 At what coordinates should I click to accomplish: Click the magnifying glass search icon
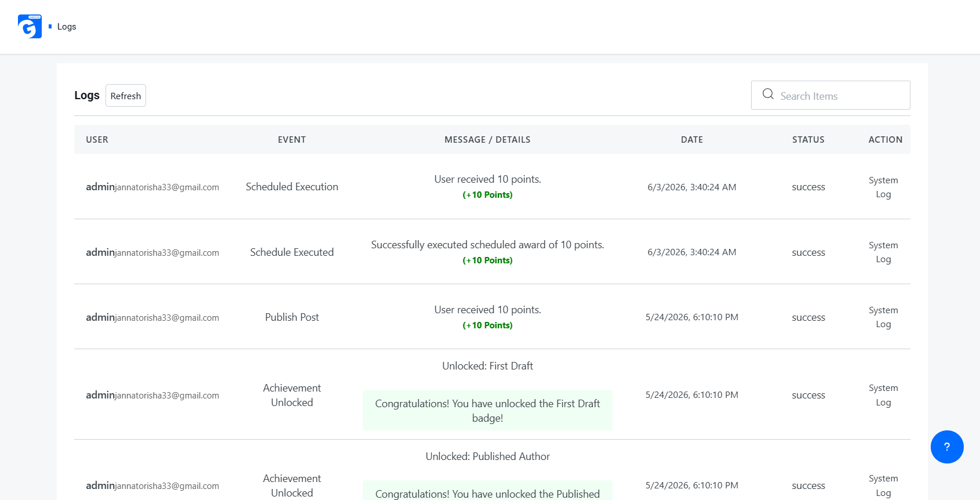coord(768,94)
